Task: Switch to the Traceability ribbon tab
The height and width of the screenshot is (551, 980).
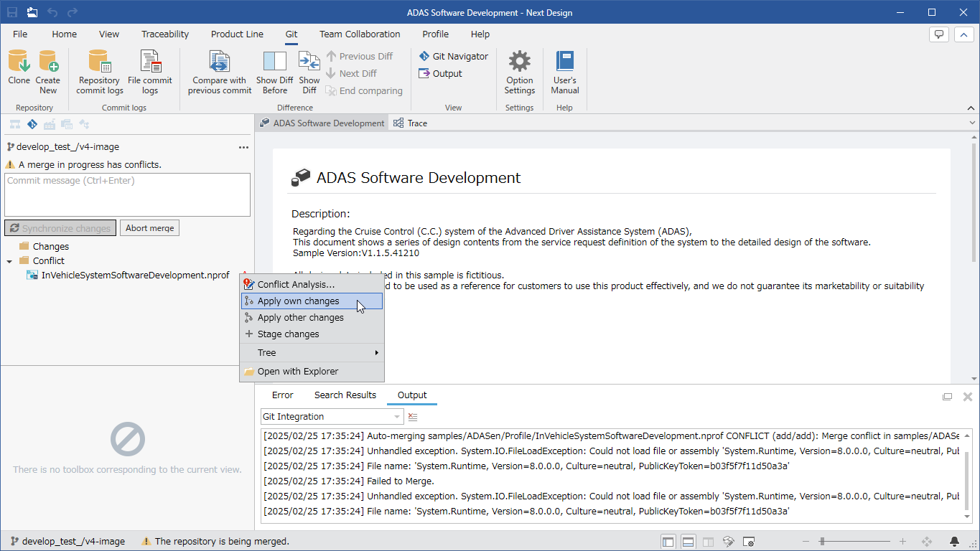Action: (165, 34)
